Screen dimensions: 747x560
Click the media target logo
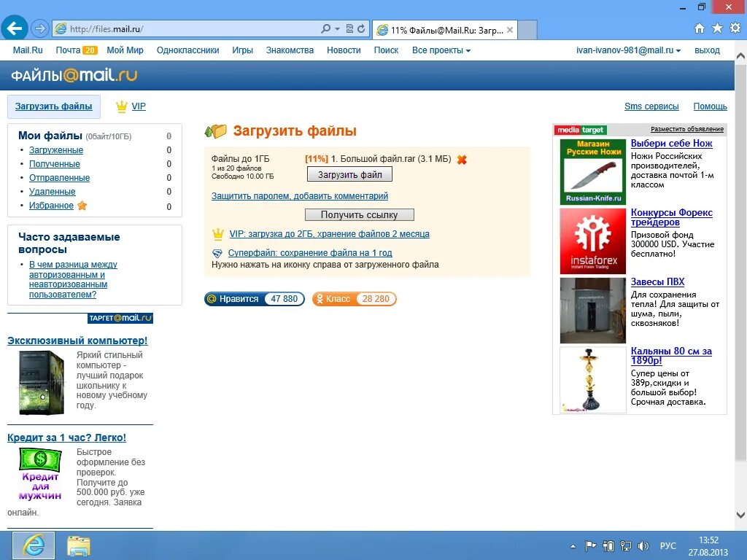click(580, 130)
